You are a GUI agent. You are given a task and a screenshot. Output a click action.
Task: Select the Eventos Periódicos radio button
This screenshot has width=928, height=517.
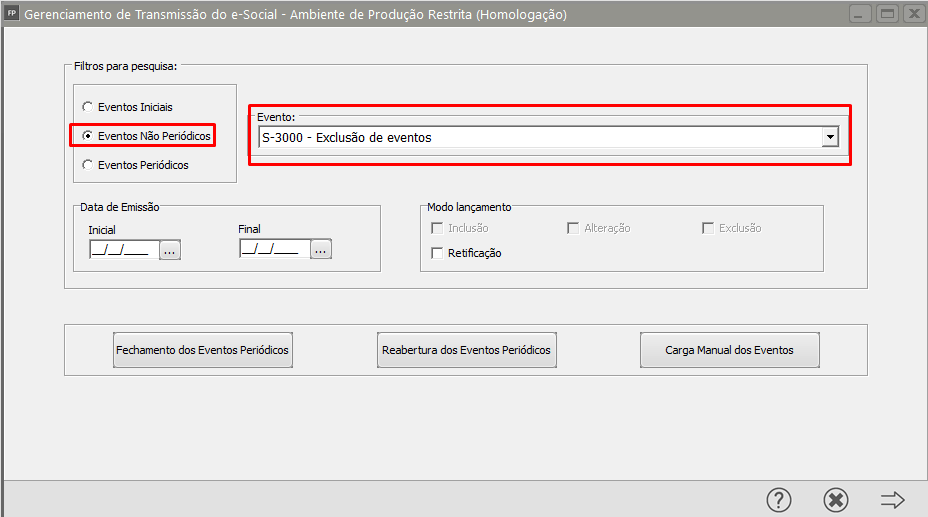click(88, 165)
